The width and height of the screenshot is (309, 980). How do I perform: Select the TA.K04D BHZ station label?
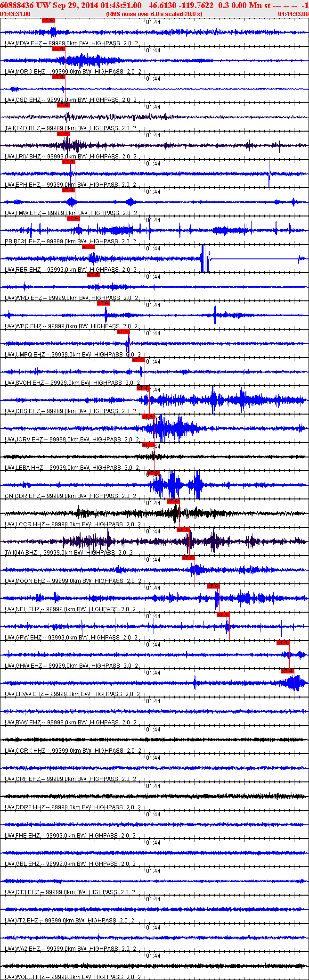(x=23, y=128)
